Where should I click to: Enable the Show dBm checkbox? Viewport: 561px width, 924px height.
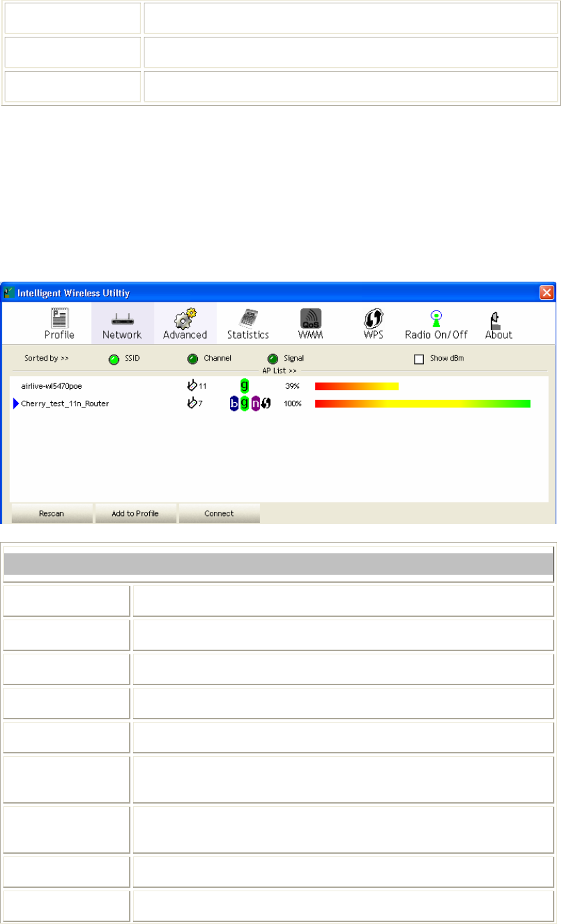pos(419,359)
